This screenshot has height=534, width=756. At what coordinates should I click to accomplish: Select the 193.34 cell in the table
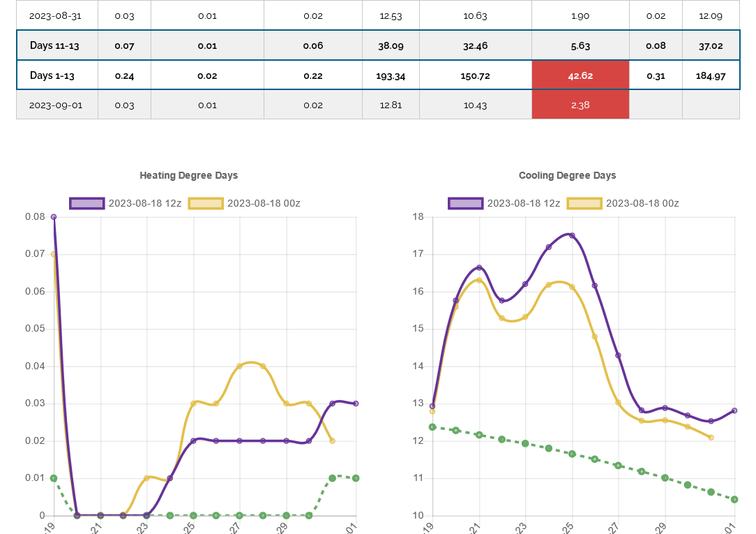pyautogui.click(x=391, y=75)
